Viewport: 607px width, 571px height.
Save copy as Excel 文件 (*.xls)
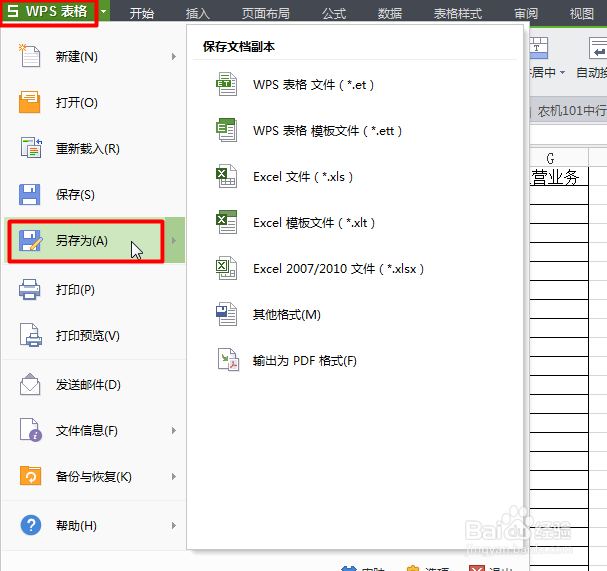[303, 177]
